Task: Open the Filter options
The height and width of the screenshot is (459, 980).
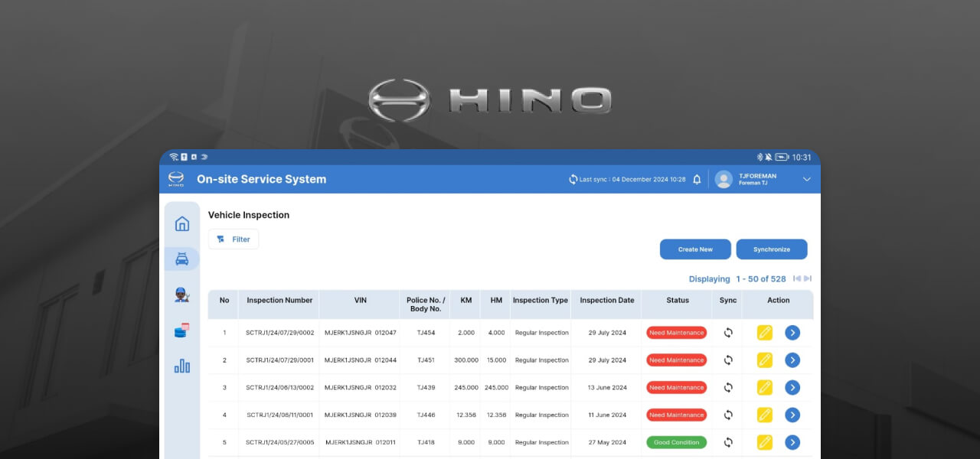Action: (234, 239)
